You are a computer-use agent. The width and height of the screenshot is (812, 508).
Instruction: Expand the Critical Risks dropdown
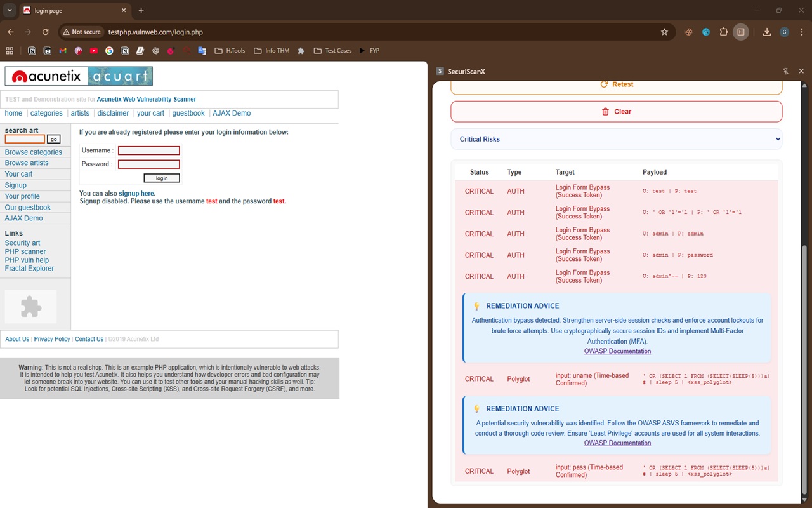pos(617,139)
